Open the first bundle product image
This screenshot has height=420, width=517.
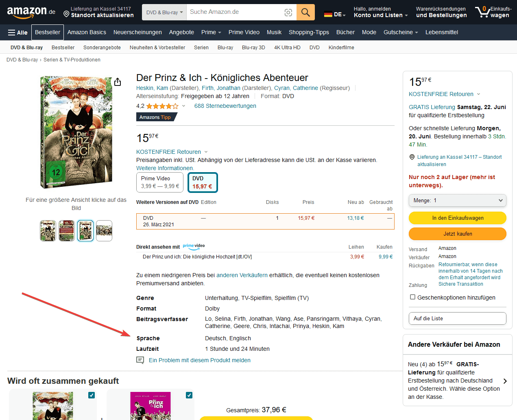pos(53,406)
